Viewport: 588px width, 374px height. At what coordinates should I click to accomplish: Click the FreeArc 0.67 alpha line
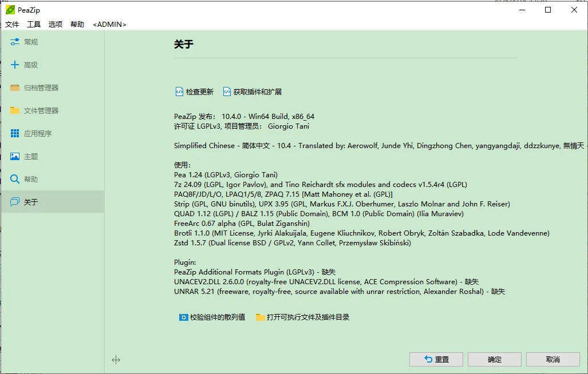(242, 224)
